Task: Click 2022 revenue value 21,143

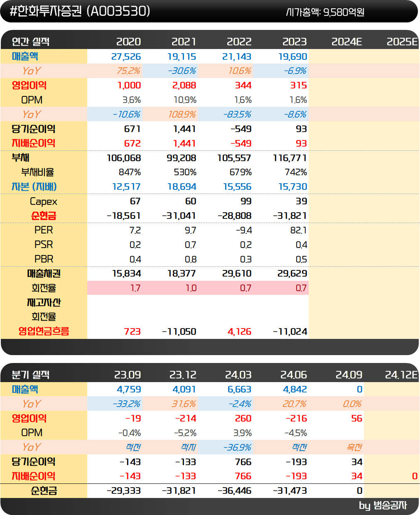Action: pyautogui.click(x=237, y=56)
